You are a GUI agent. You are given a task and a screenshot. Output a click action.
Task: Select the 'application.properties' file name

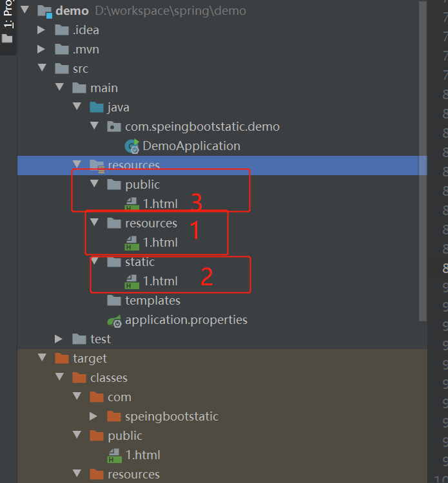tap(186, 320)
